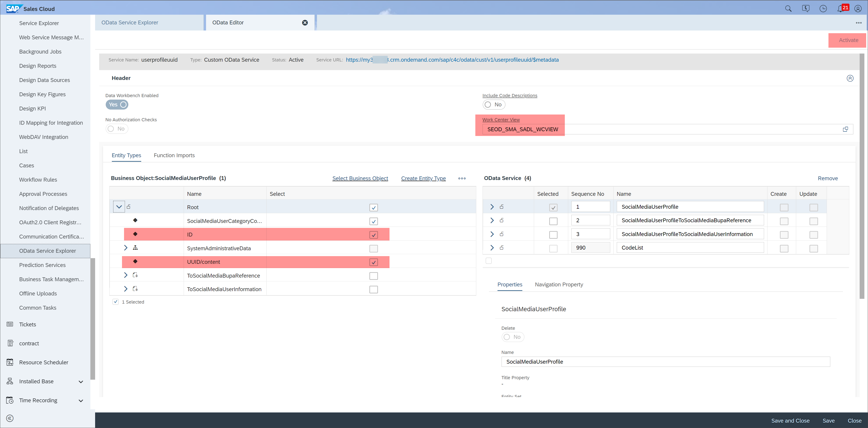The image size is (868, 428).
Task: Toggle the 1 Selected checkbox
Action: pyautogui.click(x=116, y=302)
